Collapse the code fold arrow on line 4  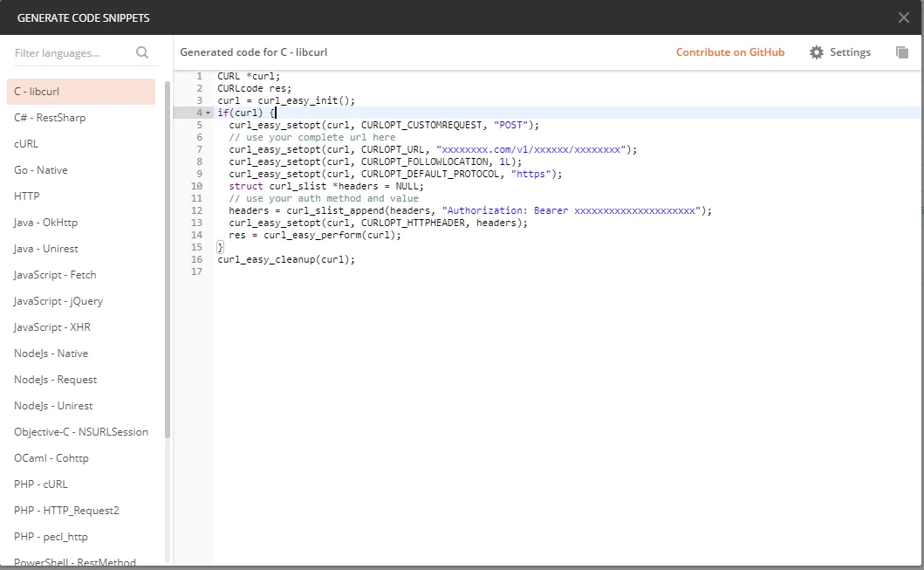tap(208, 113)
